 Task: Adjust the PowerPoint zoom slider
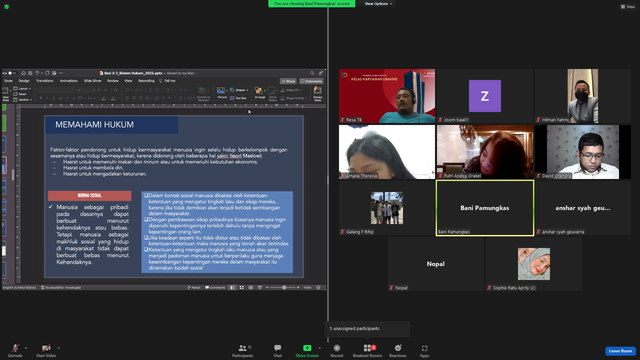click(284, 287)
